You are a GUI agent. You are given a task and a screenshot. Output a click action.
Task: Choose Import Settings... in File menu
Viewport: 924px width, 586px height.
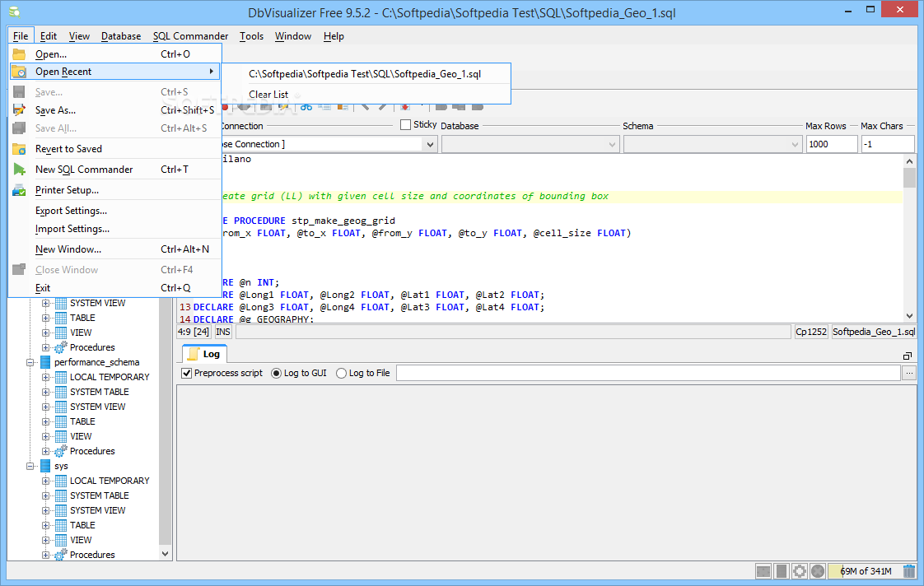point(115,229)
